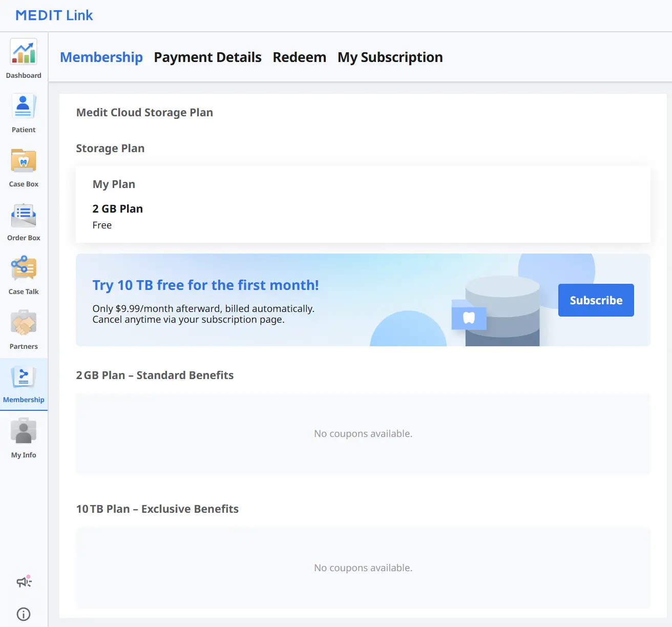Image resolution: width=672 pixels, height=627 pixels.
Task: Click the Storage Plan subheading
Action: pos(110,149)
